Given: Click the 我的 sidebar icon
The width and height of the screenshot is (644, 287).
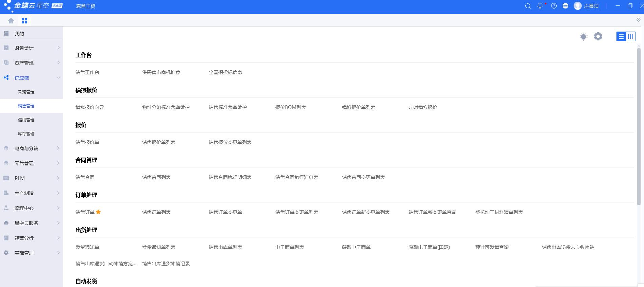Looking at the screenshot, I should click(x=6, y=33).
